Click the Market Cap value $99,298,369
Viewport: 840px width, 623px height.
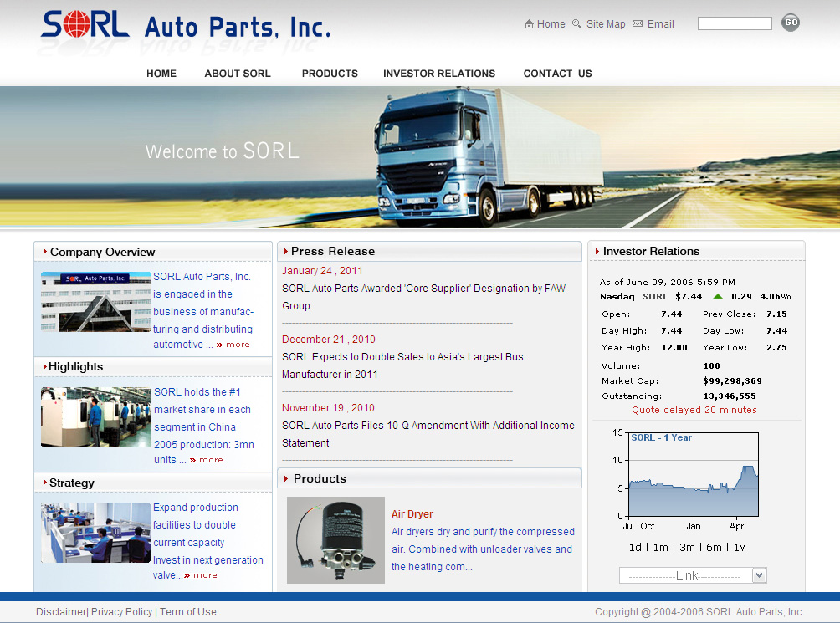pyautogui.click(x=732, y=381)
